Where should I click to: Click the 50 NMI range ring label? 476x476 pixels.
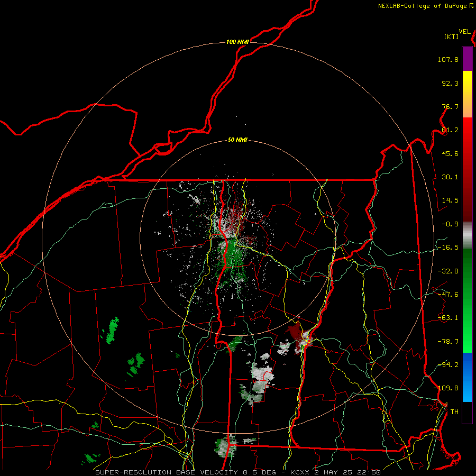click(x=237, y=140)
